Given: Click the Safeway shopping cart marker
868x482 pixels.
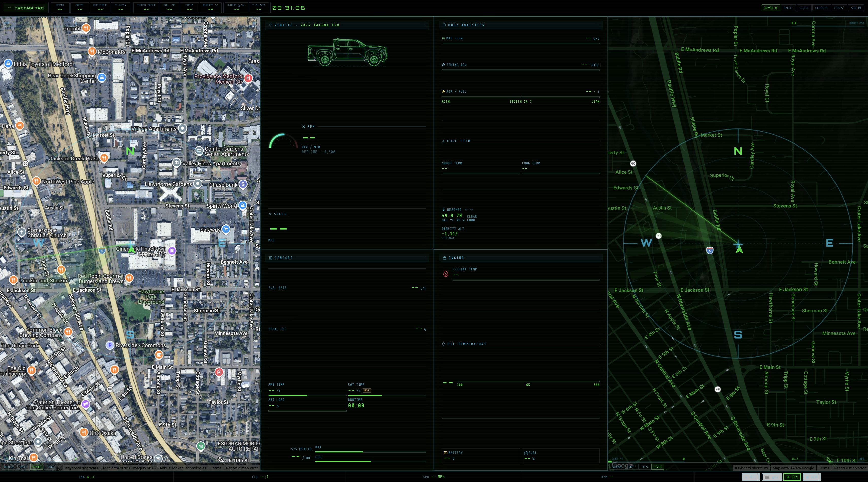Looking at the screenshot, I should point(226,229).
